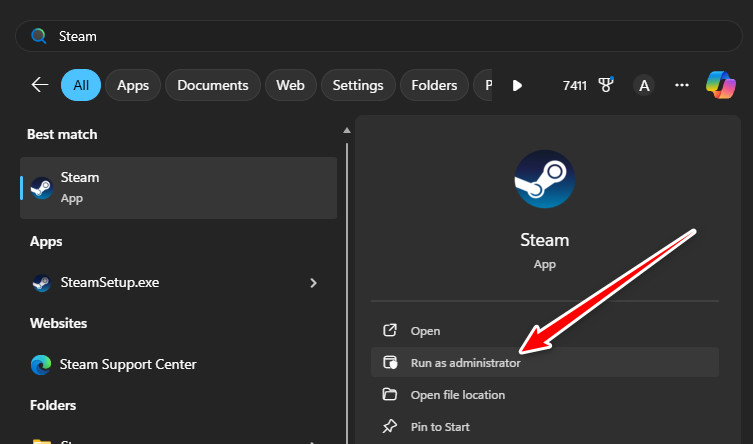Click the rewards trophy icon

[605, 85]
